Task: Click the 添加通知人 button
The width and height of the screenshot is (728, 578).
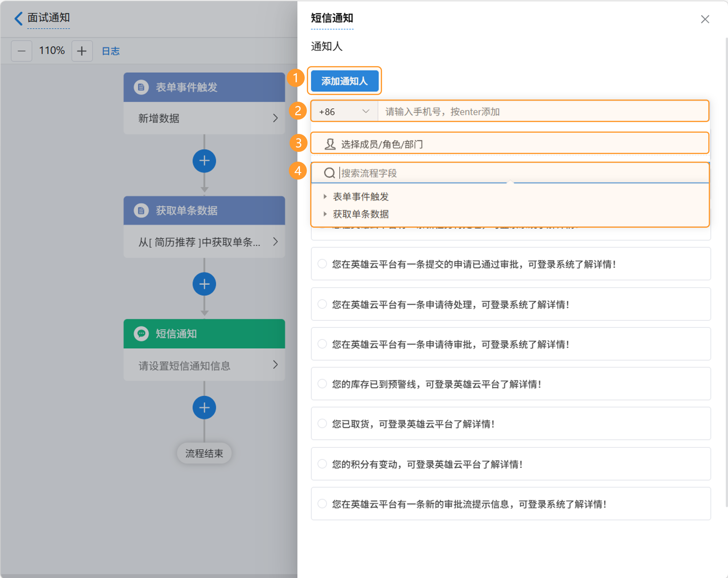Action: (344, 81)
